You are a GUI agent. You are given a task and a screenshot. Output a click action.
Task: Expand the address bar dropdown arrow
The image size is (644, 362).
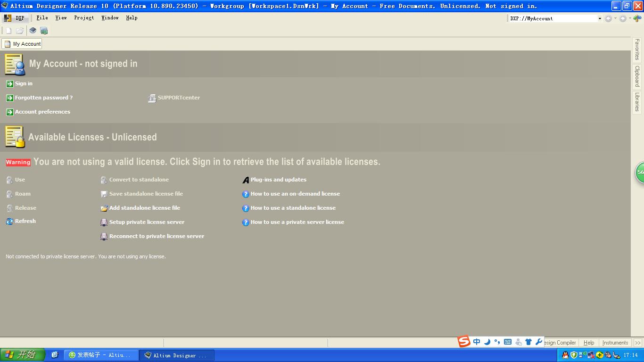(x=600, y=18)
